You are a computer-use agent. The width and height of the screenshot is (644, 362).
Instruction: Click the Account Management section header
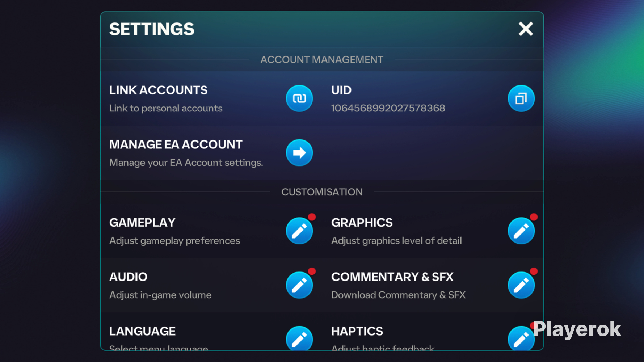coord(322,60)
